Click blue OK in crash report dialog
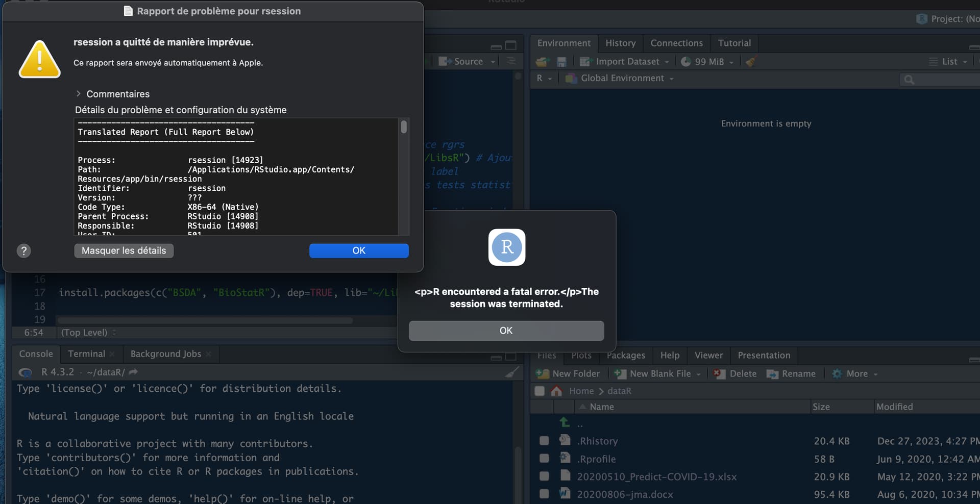980x504 pixels. click(359, 250)
